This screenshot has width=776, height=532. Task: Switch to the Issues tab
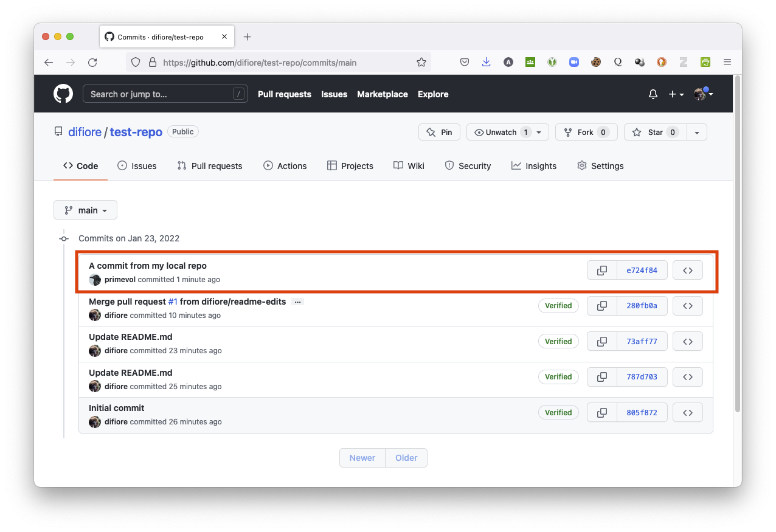137,166
